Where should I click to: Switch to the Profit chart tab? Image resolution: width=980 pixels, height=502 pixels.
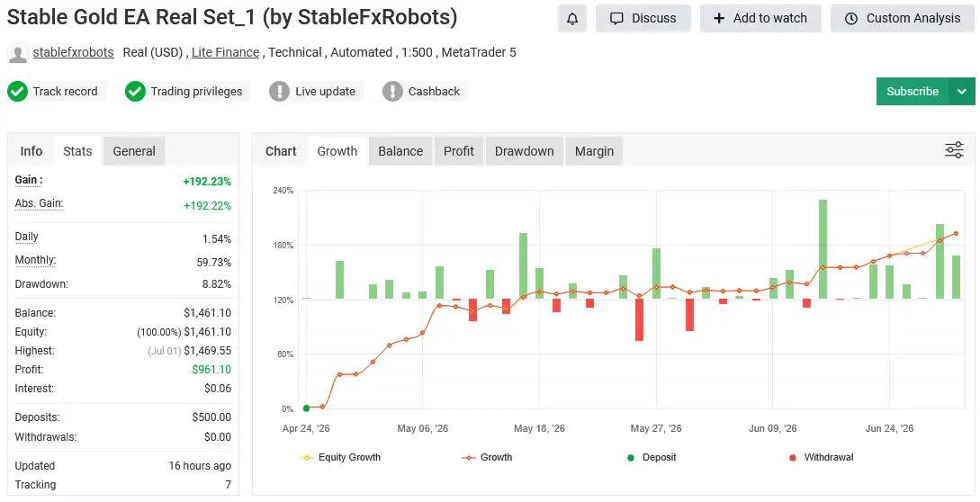click(459, 151)
